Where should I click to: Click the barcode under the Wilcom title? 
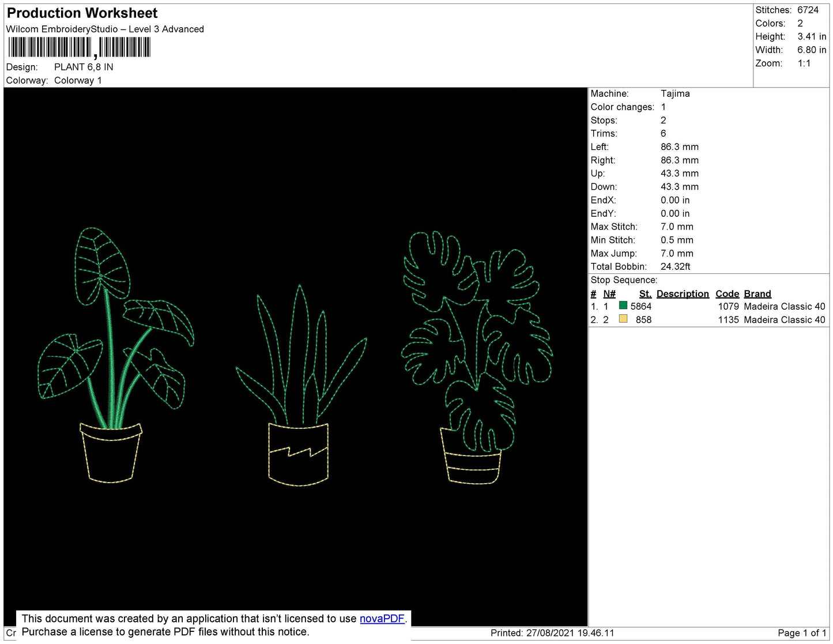click(79, 47)
